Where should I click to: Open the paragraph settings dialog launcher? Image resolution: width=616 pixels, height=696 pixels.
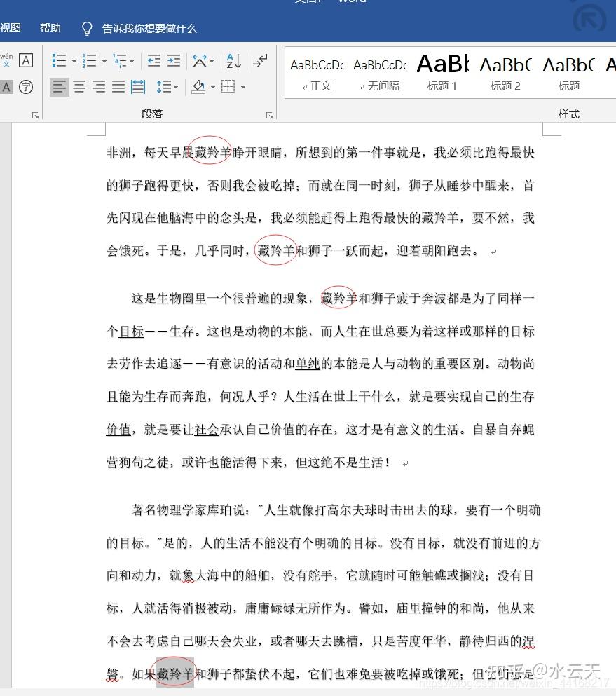(x=269, y=116)
